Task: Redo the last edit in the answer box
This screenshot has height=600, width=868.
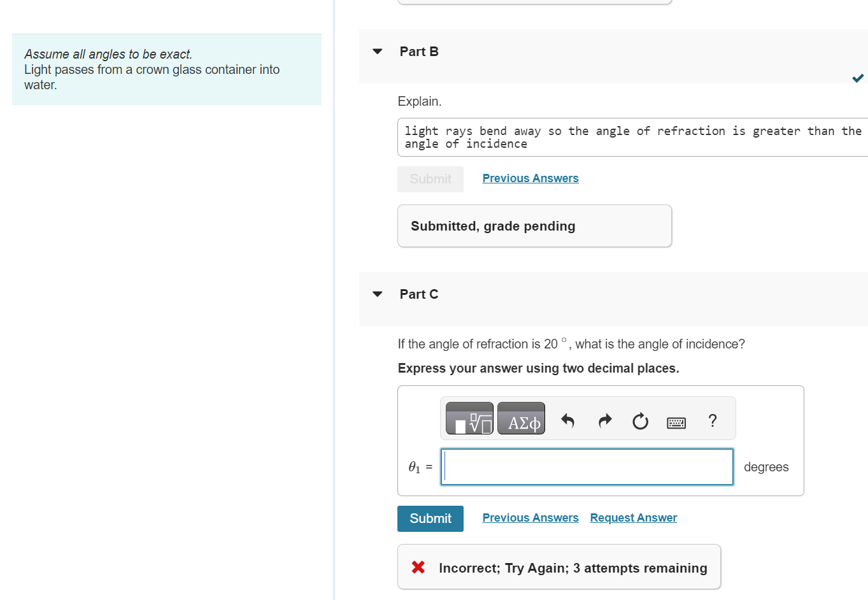Action: pyautogui.click(x=605, y=420)
